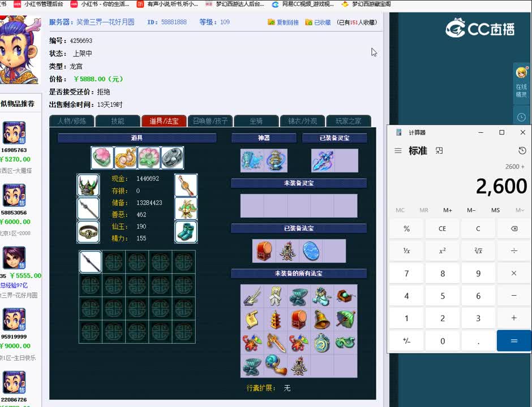Click the calculator M+ memory button
The image size is (532, 407).
448,210
